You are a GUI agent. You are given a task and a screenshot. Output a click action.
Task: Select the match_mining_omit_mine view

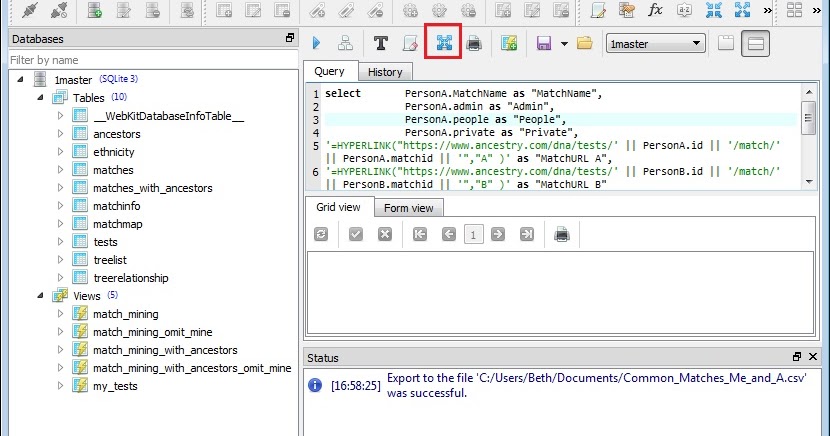click(x=152, y=332)
